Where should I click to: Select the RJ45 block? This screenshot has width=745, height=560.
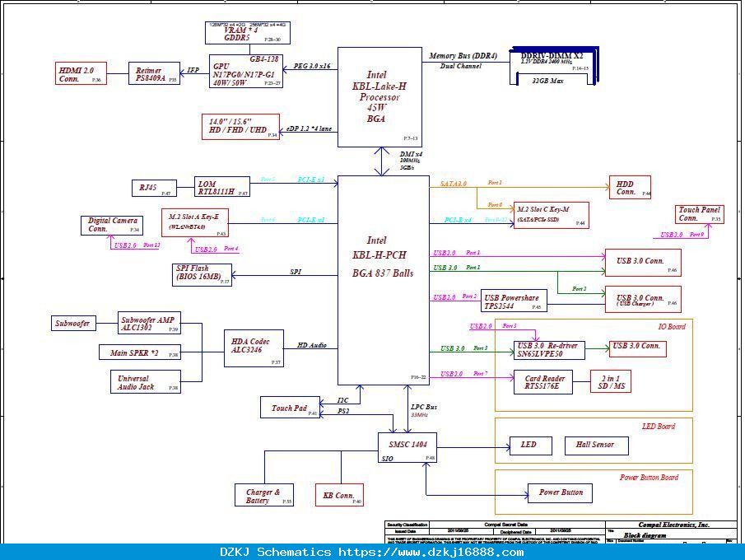pos(154,188)
